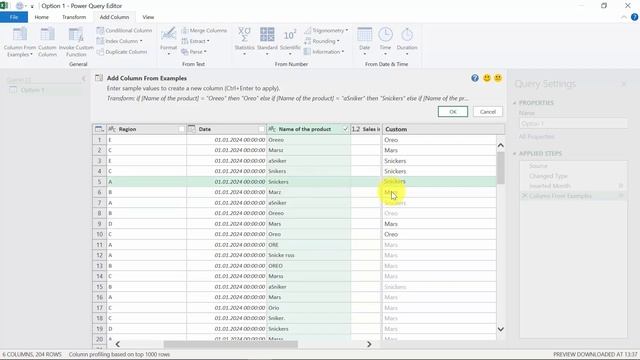Click table select-all corner icon
640x360 pixels.
99,129
